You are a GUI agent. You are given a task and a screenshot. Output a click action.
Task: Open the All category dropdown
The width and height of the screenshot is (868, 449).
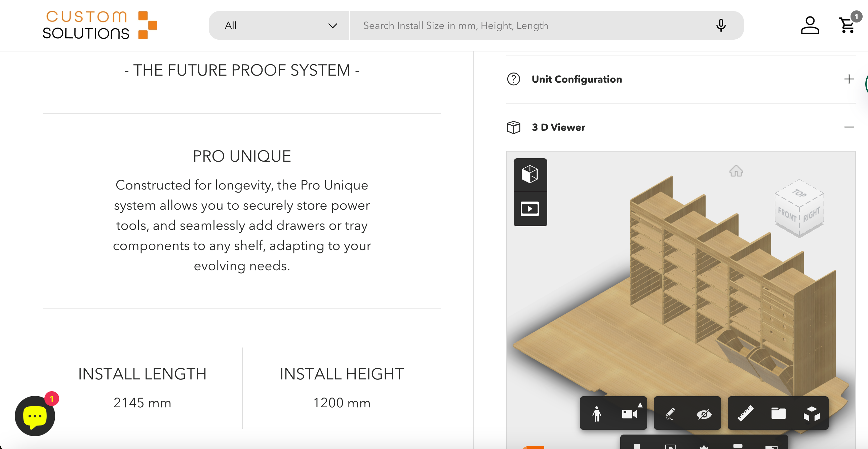pos(280,26)
